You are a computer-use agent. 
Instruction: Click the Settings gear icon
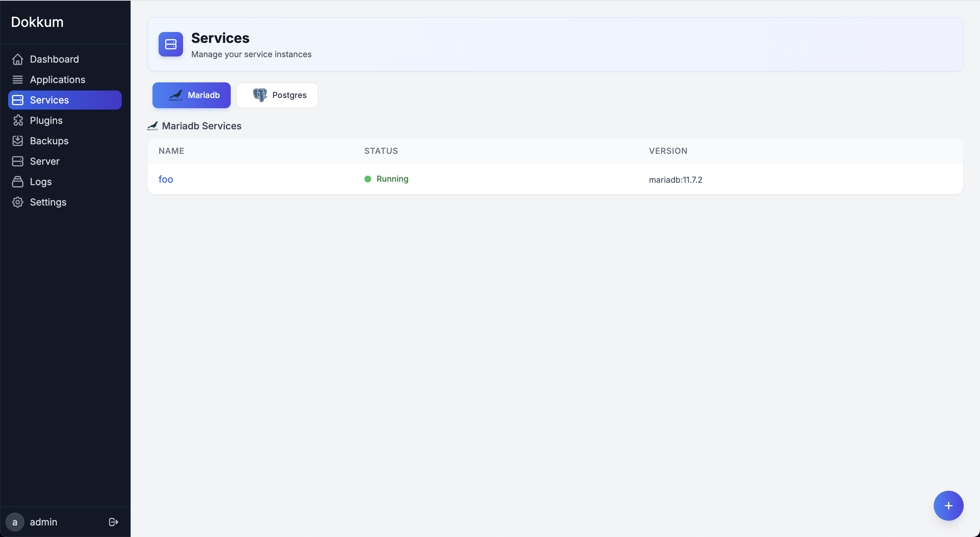coord(17,202)
